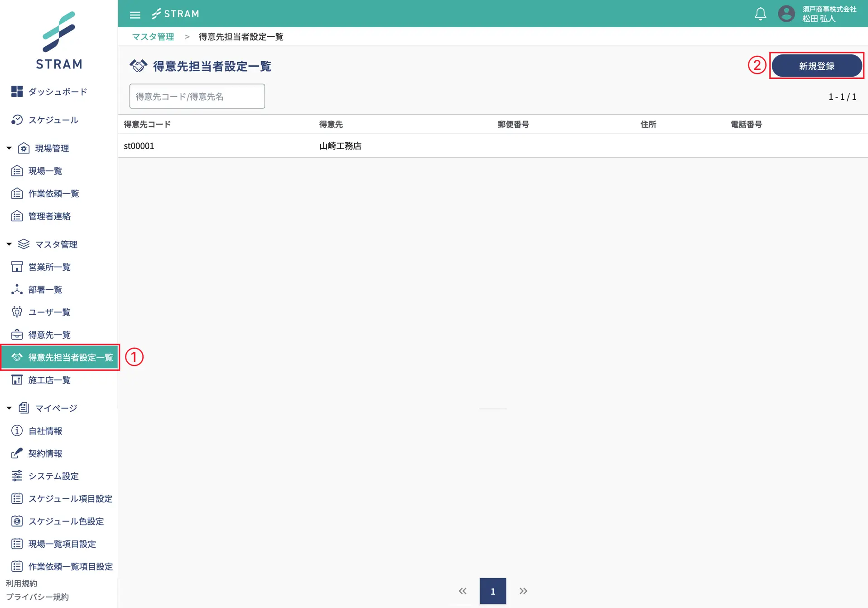Click the department list network icon
868x608 pixels.
pyautogui.click(x=17, y=289)
